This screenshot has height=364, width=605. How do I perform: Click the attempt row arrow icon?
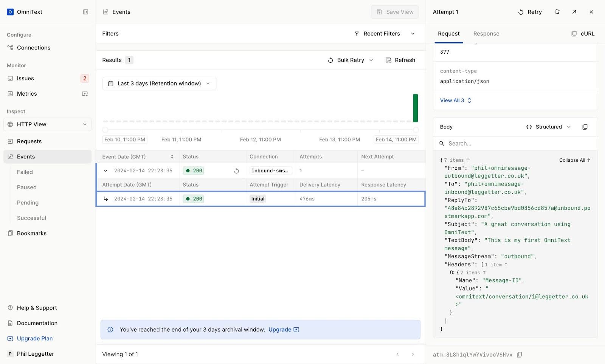click(x=105, y=199)
